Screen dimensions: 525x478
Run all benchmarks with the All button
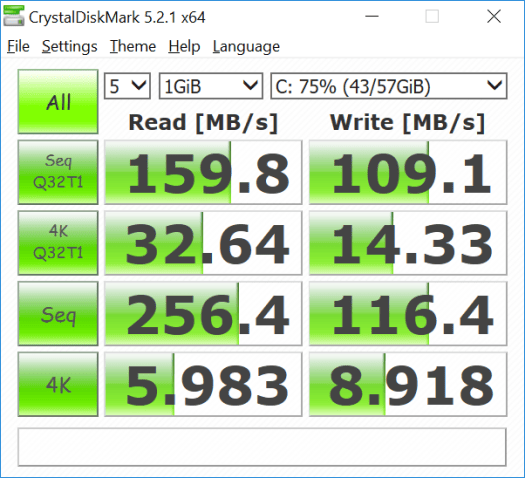[x=58, y=102]
